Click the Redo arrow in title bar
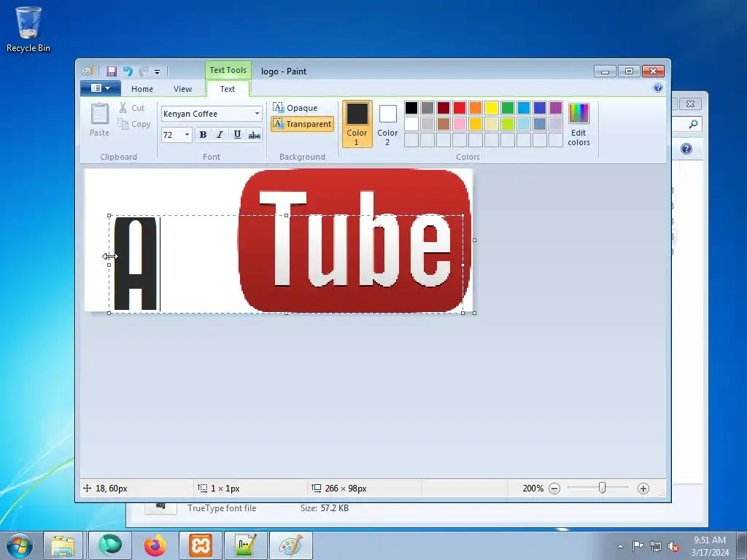The image size is (747, 560). 144,71
